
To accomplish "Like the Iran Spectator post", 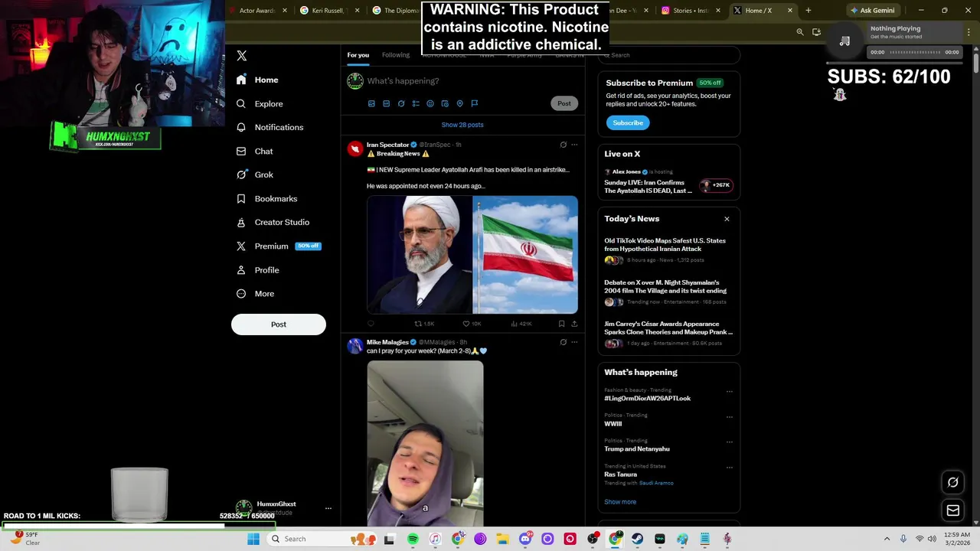I will pyautogui.click(x=472, y=324).
